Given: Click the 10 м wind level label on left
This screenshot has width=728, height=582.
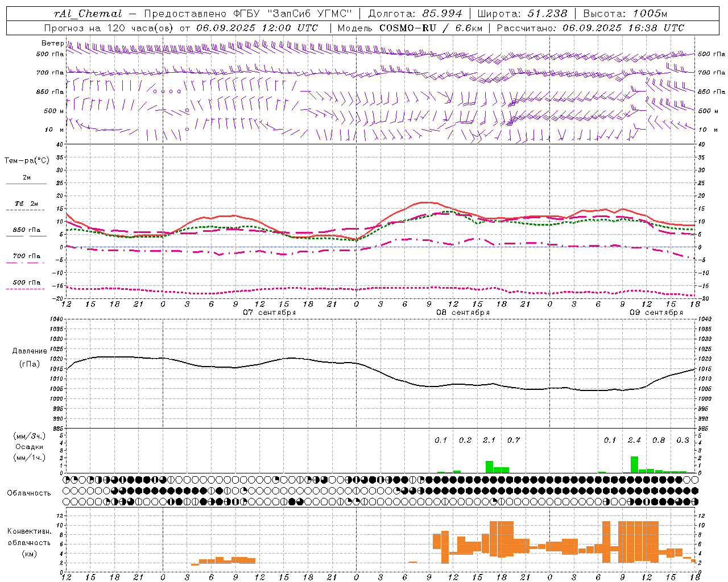Looking at the screenshot, I should (55, 130).
